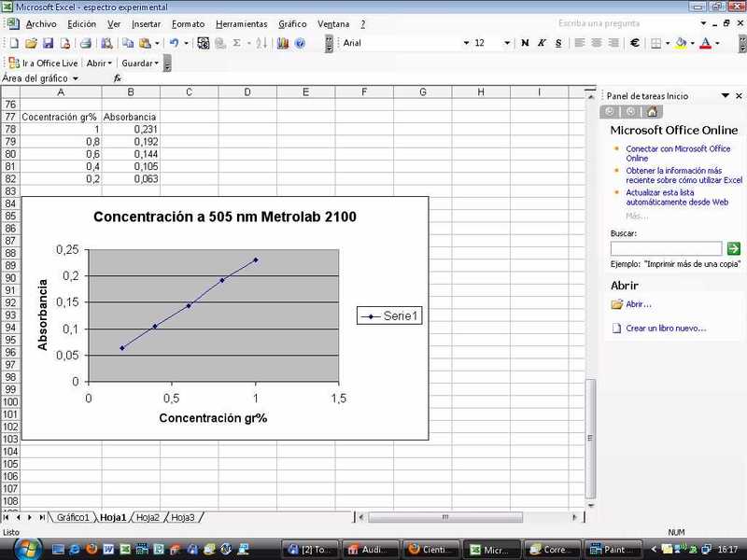747x560 pixels.
Task: Toggle italic (K) formatting
Action: coord(542,43)
